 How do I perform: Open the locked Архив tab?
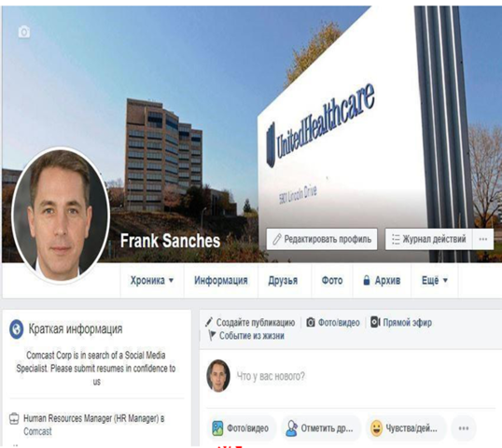point(382,281)
